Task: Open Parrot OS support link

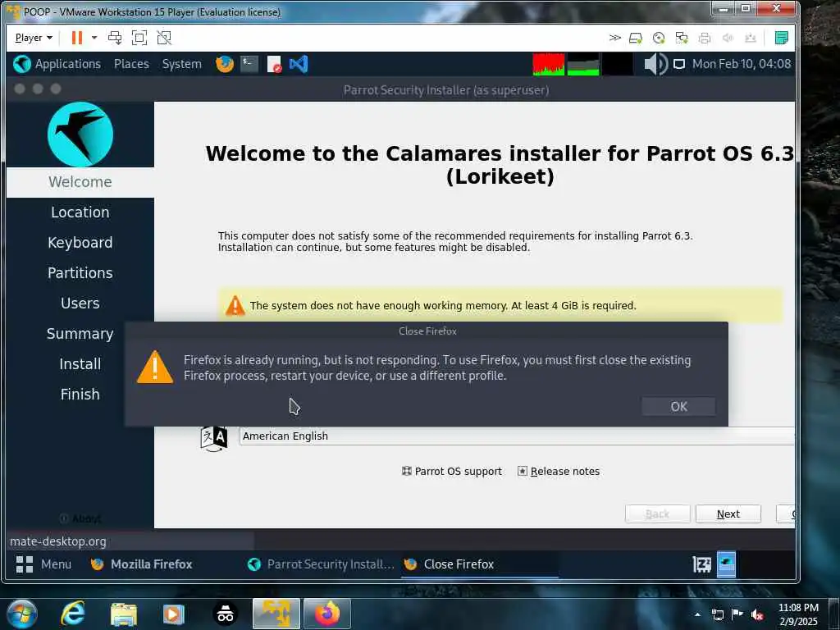Action: click(452, 472)
